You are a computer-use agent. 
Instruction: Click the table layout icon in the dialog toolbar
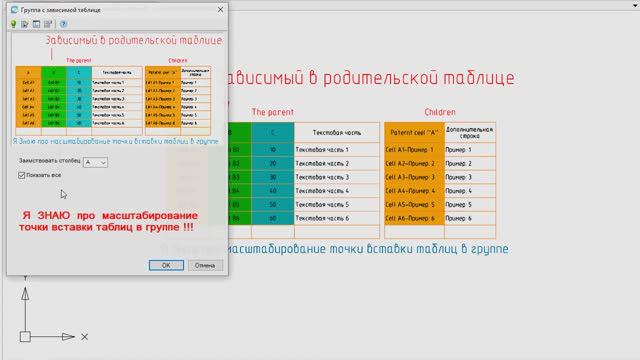click(36, 24)
